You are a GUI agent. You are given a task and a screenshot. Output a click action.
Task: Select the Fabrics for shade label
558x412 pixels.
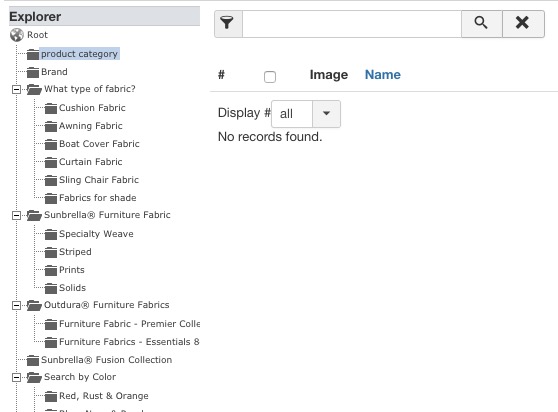(x=98, y=198)
